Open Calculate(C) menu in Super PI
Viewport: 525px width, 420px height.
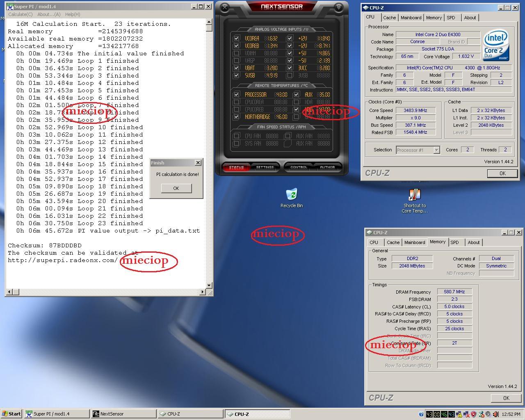pos(21,14)
